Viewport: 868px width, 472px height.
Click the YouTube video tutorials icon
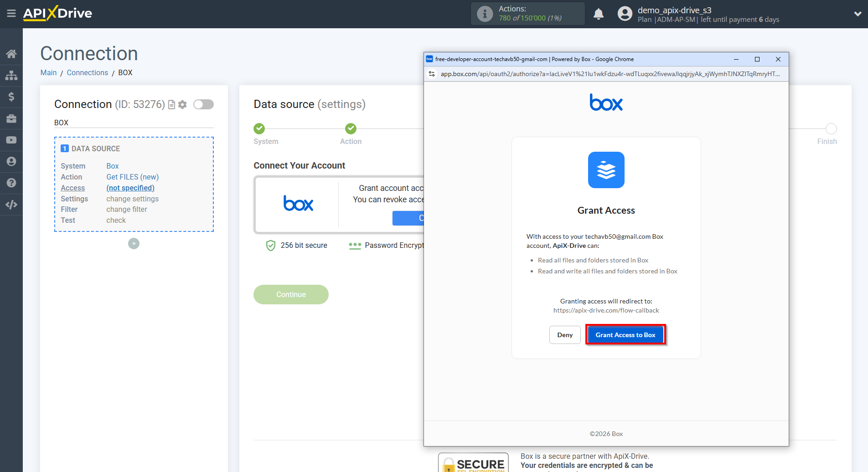point(11,139)
